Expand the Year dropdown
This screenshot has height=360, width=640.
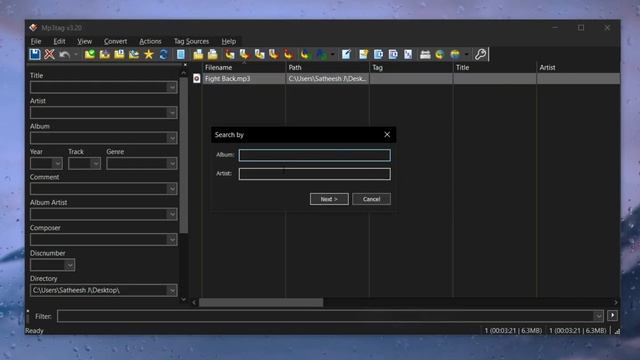point(57,163)
